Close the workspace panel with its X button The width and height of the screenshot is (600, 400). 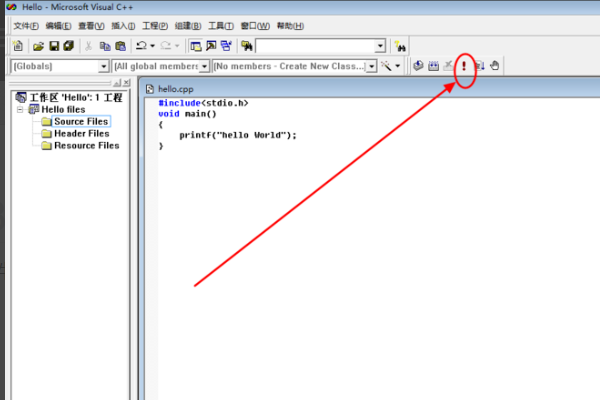tap(126, 82)
